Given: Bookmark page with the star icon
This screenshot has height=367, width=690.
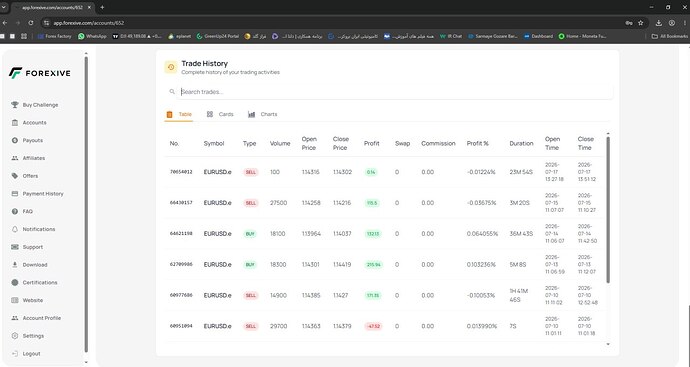Looking at the screenshot, I should pos(641,23).
